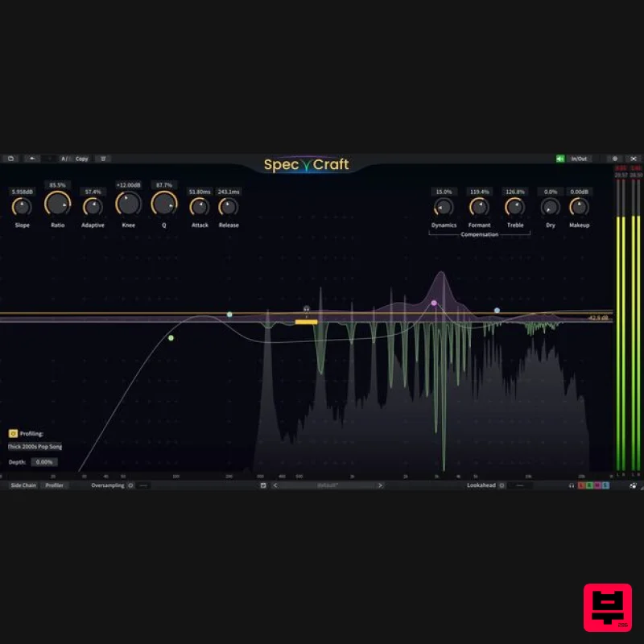Screen dimensions: 644x644
Task: Click the undo arrow in the toolbar
Action: (32, 159)
